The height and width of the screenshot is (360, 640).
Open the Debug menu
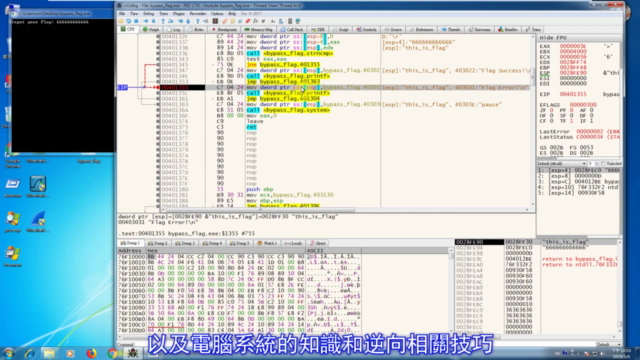(149, 13)
